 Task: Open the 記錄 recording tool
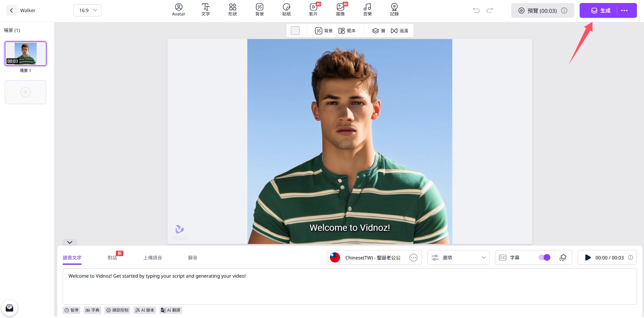click(394, 10)
